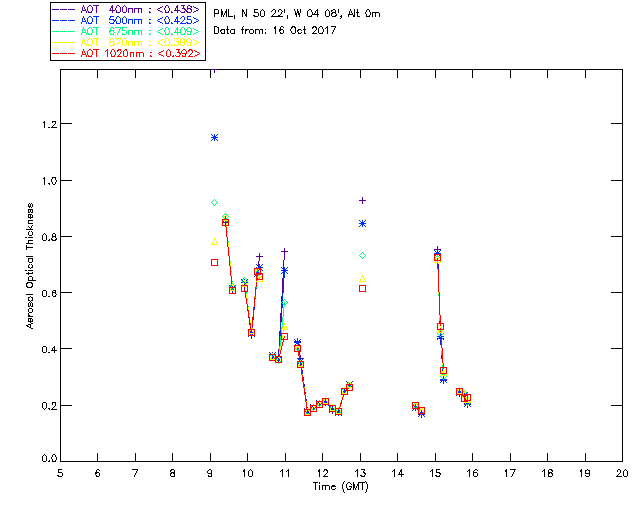Click the y-axis tick label '1.0'
The width and height of the screenshot is (640, 512).
49,180
